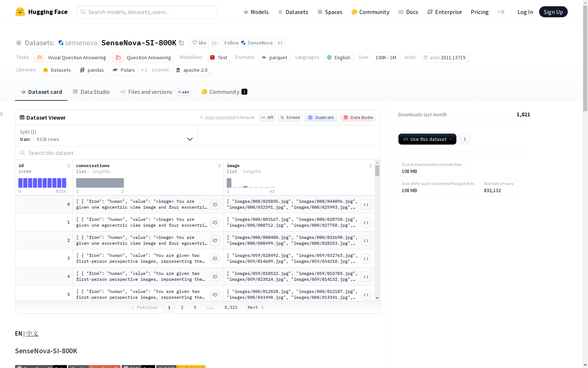The height and width of the screenshot is (368, 588).
Task: Expand the Use this dataset menu
Action: [427, 139]
